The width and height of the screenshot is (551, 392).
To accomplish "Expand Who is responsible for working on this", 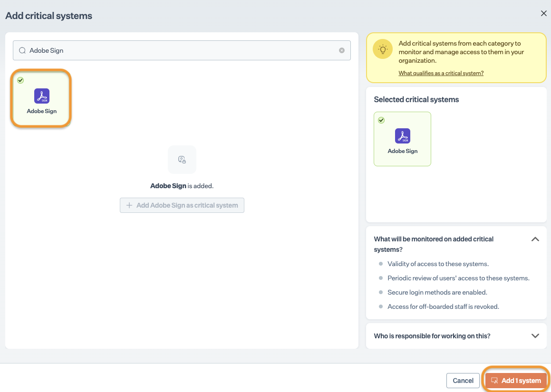I will tap(535, 336).
